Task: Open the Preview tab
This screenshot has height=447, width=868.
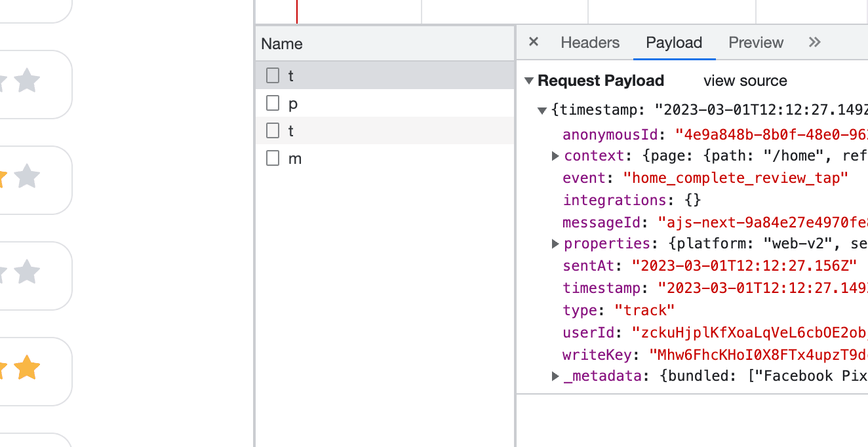Action: (x=756, y=43)
